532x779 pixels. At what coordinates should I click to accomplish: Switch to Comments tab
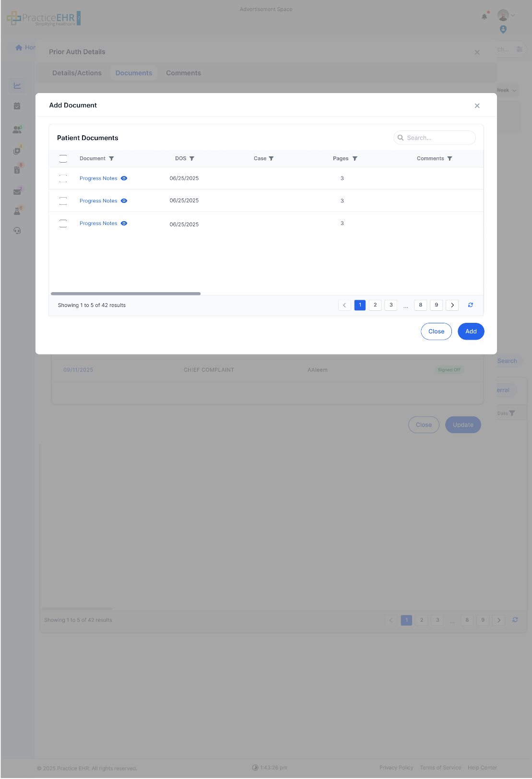click(184, 73)
